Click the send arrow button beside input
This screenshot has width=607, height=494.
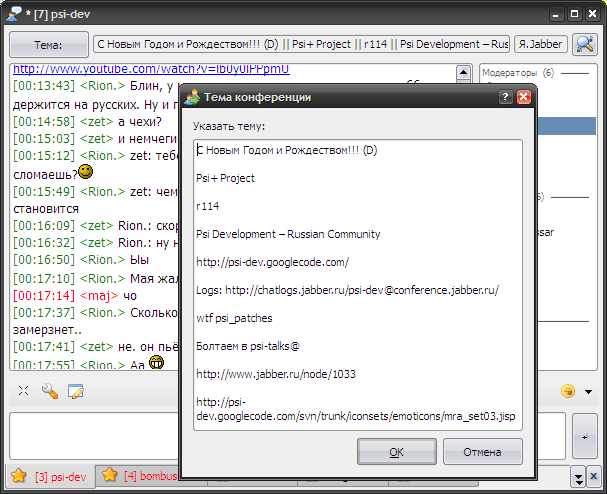(x=583, y=438)
